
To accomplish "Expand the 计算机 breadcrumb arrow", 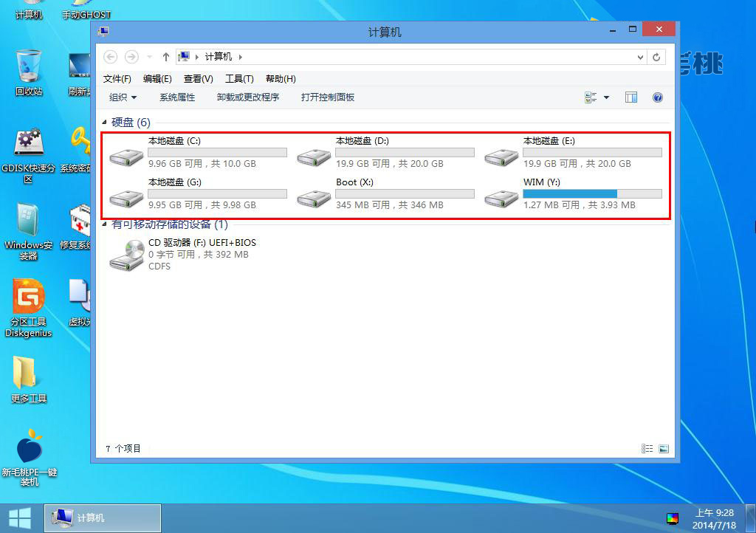I will [x=240, y=57].
